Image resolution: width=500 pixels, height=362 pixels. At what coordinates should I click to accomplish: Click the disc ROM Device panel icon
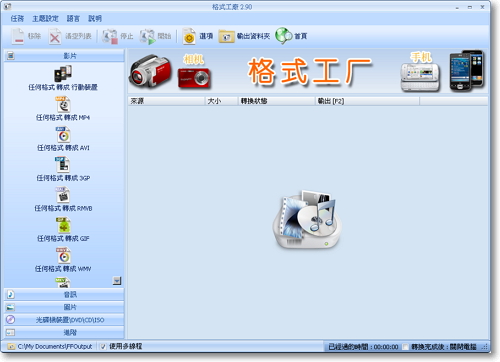pos(11,320)
